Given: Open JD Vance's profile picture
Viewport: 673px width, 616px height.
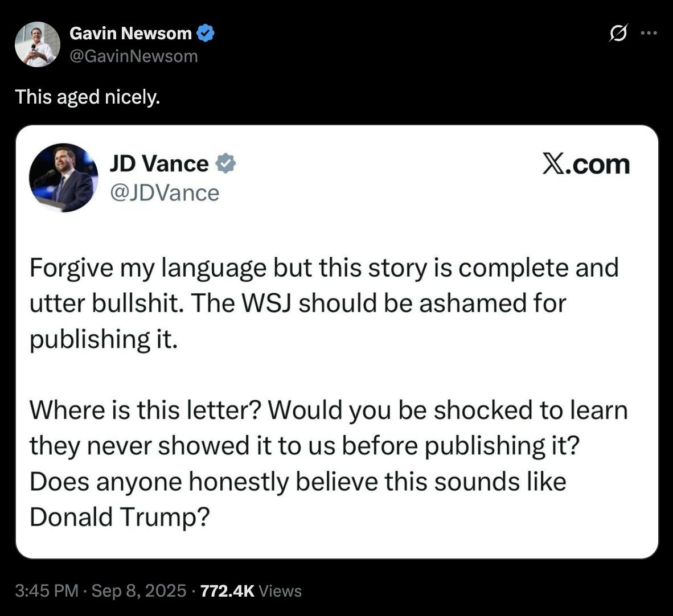Looking at the screenshot, I should click(x=64, y=178).
